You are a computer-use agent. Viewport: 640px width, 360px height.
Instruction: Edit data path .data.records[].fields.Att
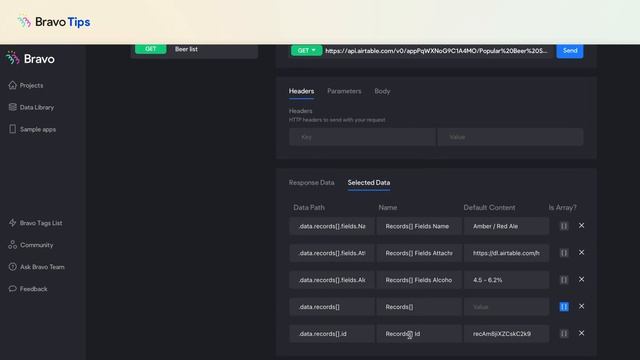pos(332,253)
